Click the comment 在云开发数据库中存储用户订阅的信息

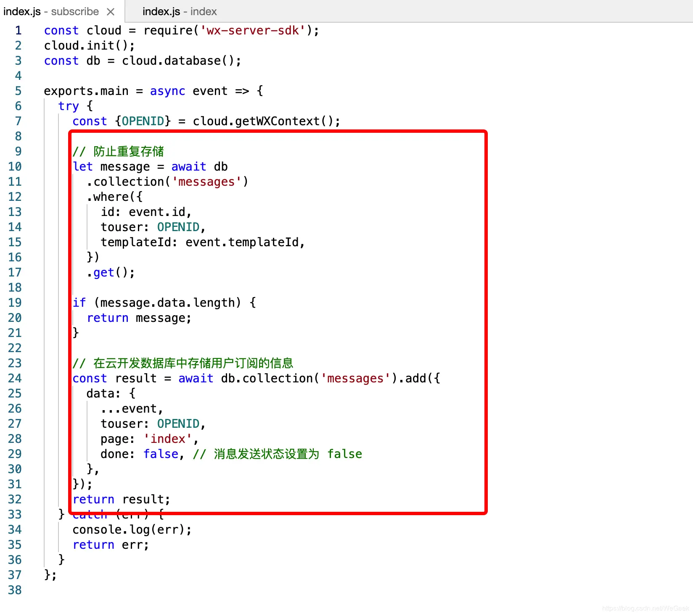183,363
